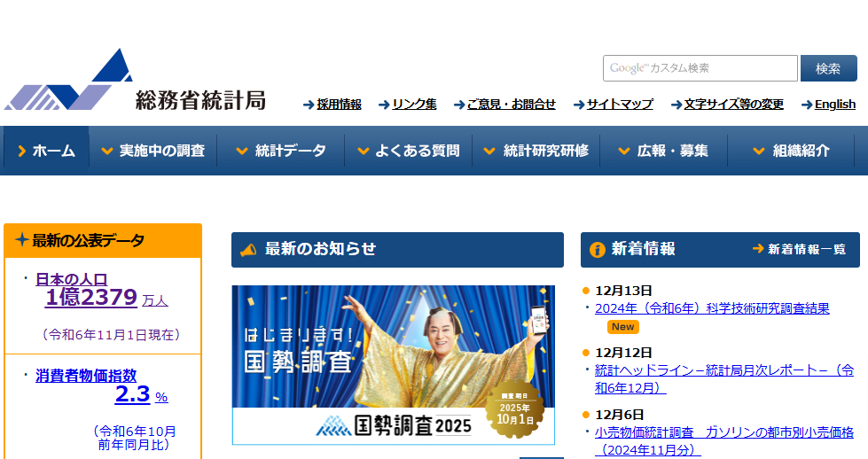Expand the 統計研究研修 menu

point(536,151)
